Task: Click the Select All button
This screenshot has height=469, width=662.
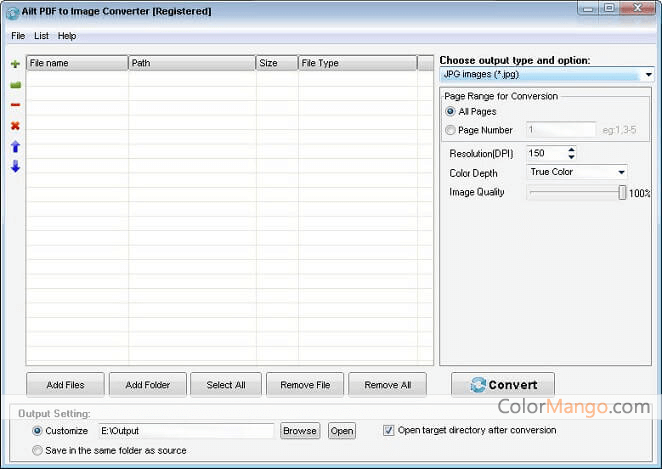Action: [x=226, y=385]
